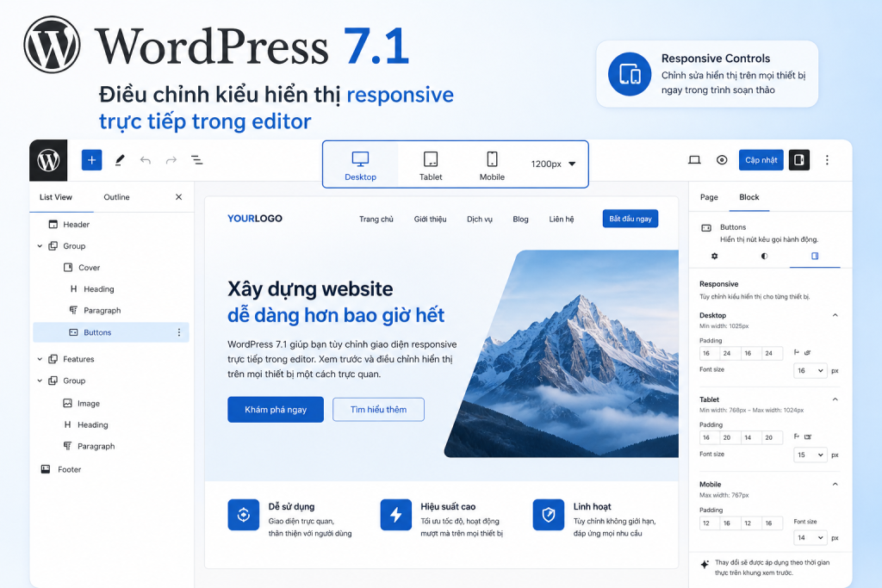882x588 pixels.
Task: Click the Dịch vụ nav link
Action: (x=480, y=220)
